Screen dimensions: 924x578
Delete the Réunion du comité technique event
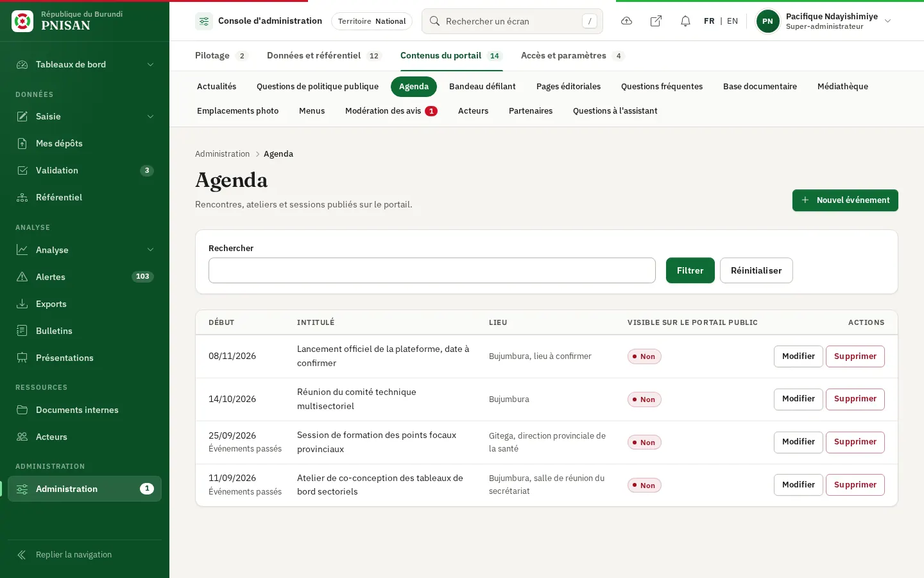[x=855, y=399]
